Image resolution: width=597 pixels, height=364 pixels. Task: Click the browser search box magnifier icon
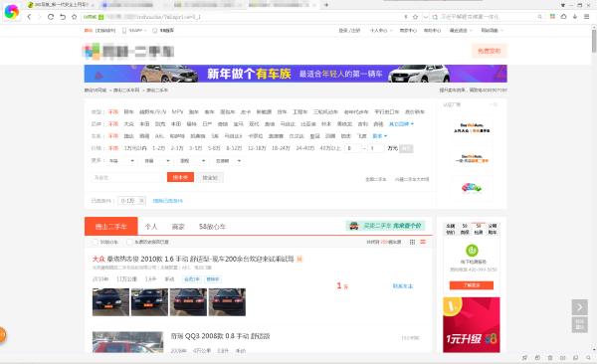[539, 17]
